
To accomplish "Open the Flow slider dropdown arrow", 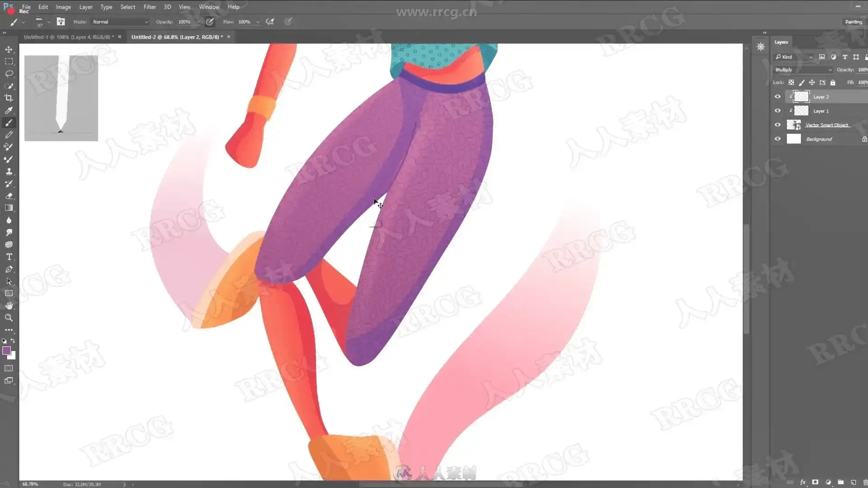I will pos(258,22).
